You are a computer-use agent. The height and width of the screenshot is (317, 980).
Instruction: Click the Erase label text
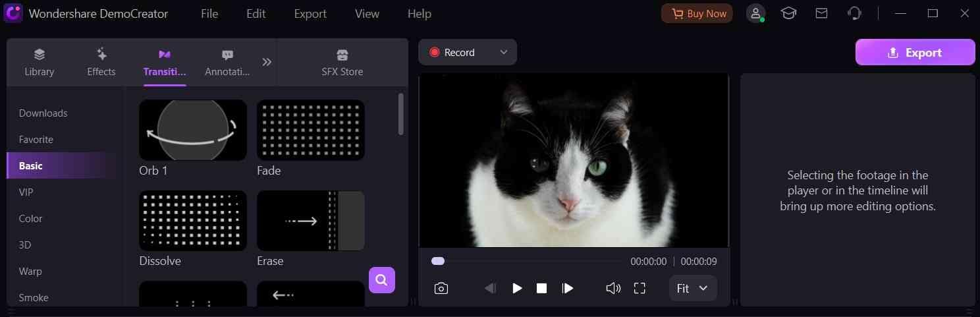pos(270,261)
